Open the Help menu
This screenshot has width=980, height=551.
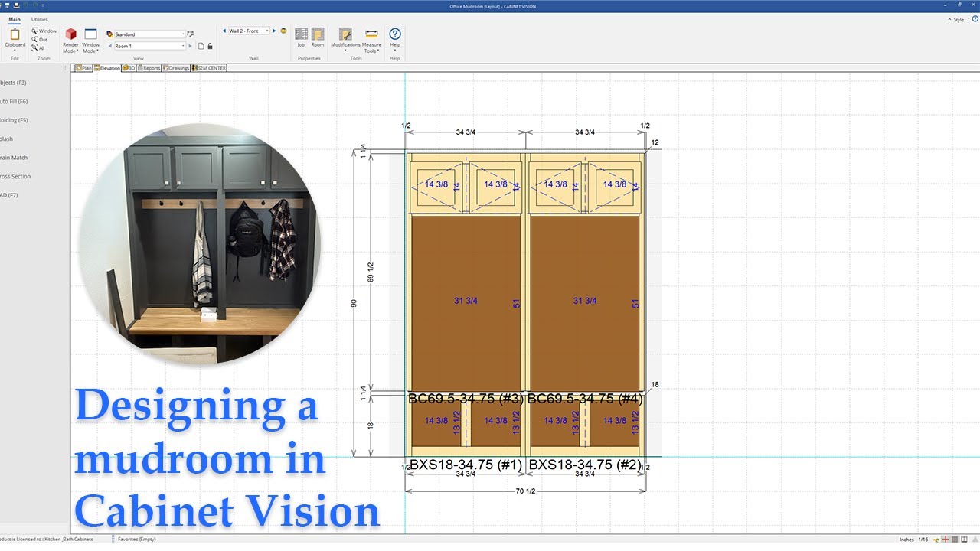[395, 40]
